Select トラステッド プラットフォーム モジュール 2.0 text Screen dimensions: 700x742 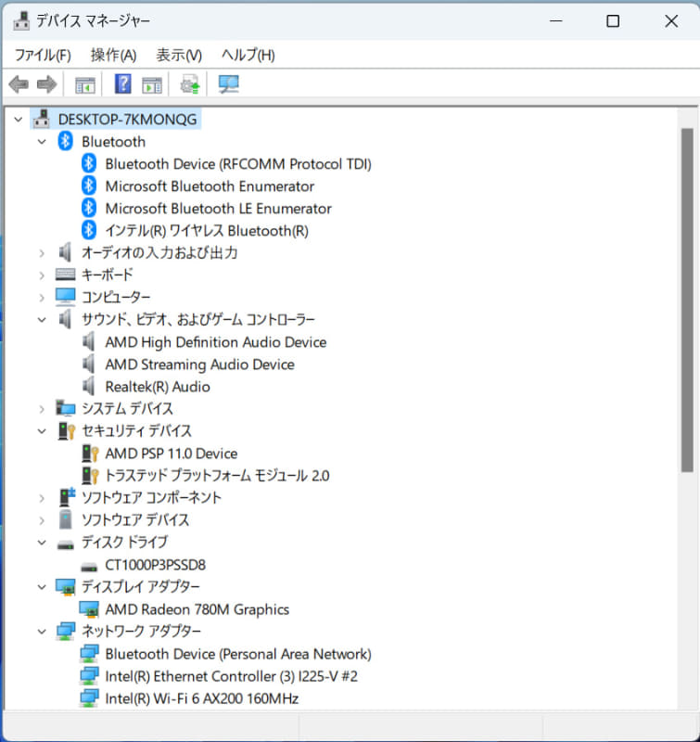point(217,475)
